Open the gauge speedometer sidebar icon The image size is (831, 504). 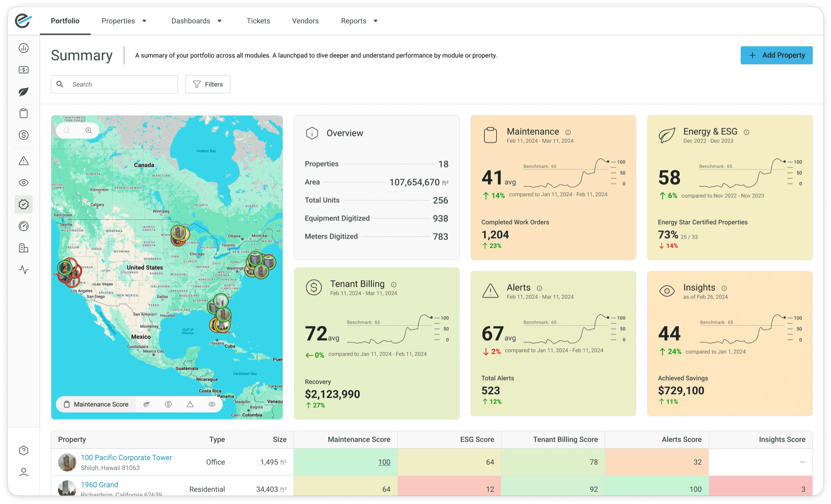[24, 226]
